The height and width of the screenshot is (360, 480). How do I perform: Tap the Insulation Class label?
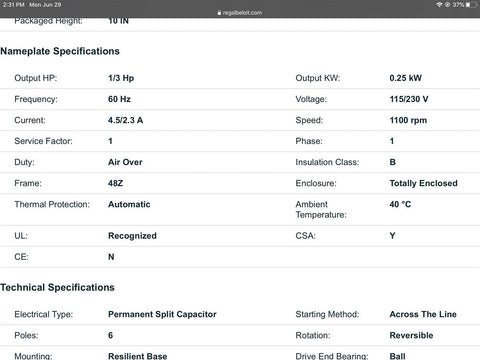(327, 162)
